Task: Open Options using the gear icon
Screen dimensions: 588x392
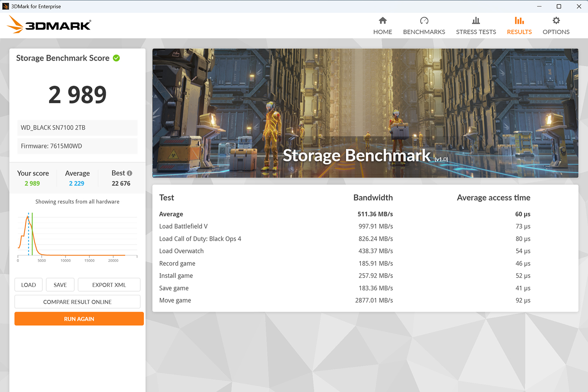Action: click(x=556, y=20)
